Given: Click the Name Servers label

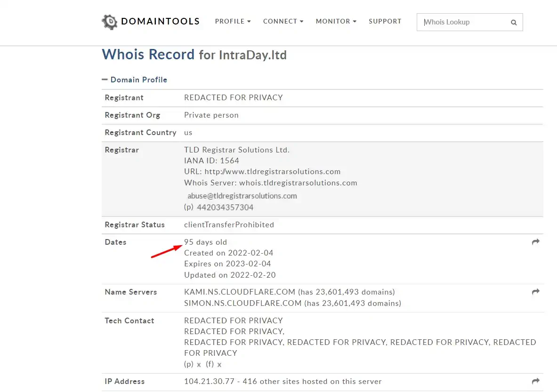Looking at the screenshot, I should pyautogui.click(x=131, y=292).
